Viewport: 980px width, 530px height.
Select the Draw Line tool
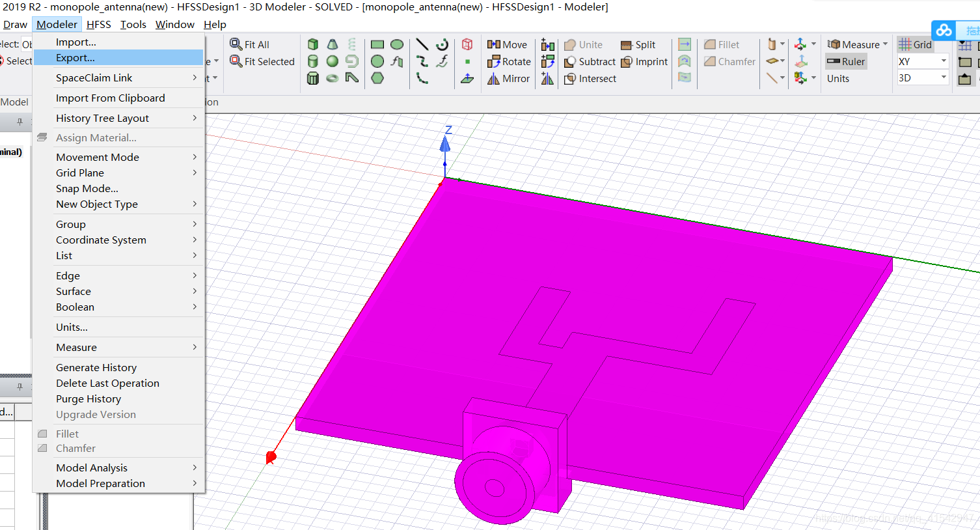click(422, 44)
